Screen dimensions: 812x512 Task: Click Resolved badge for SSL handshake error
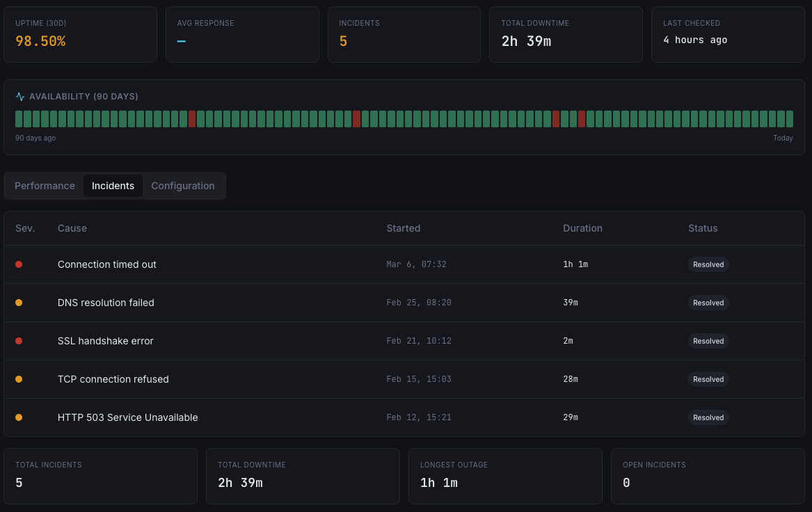click(x=708, y=341)
